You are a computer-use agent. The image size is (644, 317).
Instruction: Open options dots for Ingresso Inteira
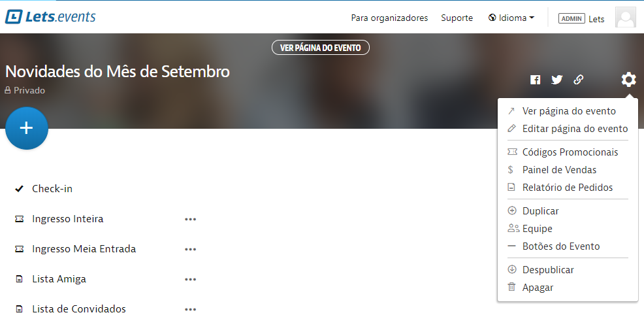[190, 219]
